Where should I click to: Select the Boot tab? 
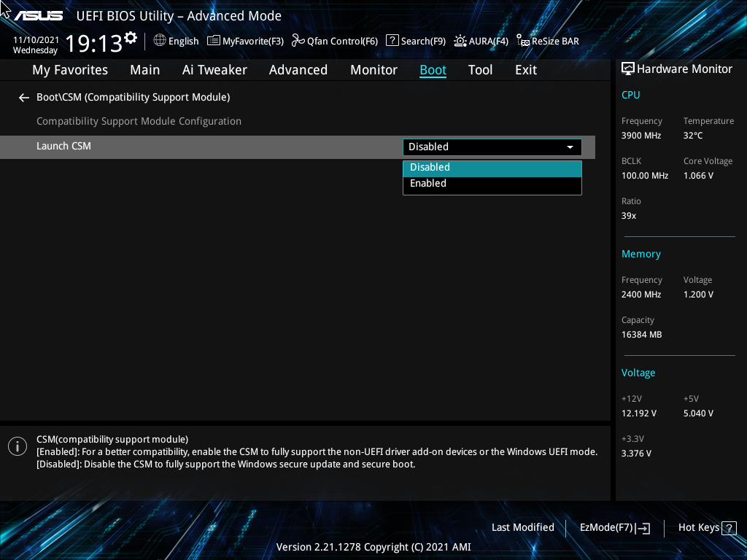point(433,70)
